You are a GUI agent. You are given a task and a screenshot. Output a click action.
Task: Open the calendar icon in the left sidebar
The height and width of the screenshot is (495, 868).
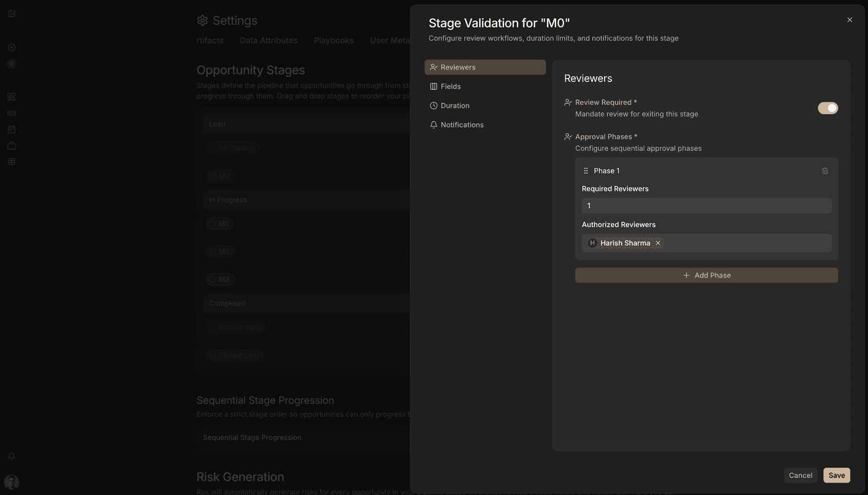point(11,129)
